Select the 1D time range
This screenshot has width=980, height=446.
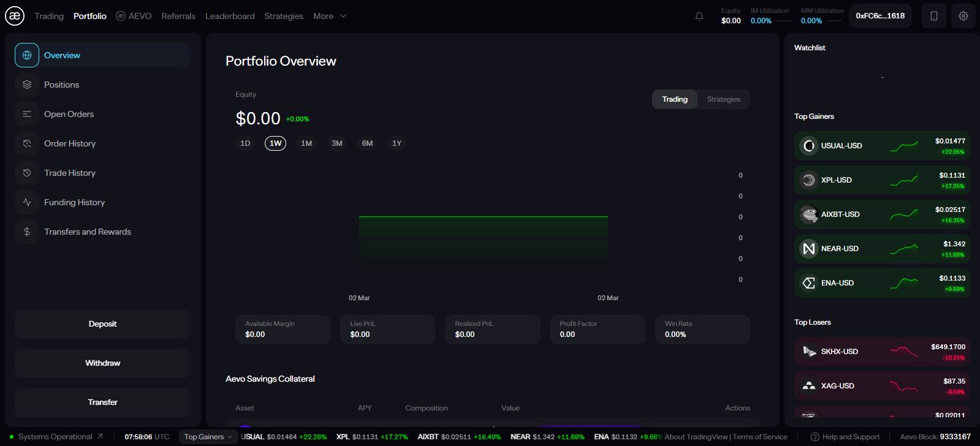245,143
